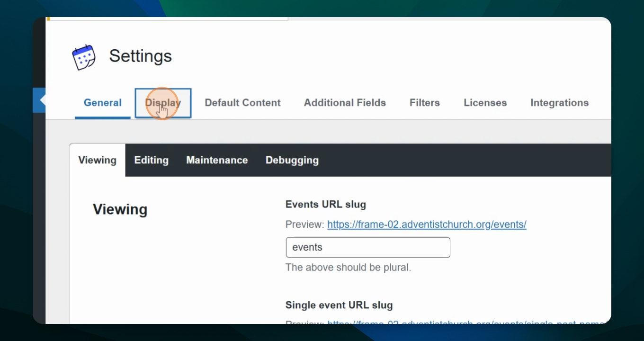Open the Integrations tab
Screen dimensions: 644x341
coord(559,103)
